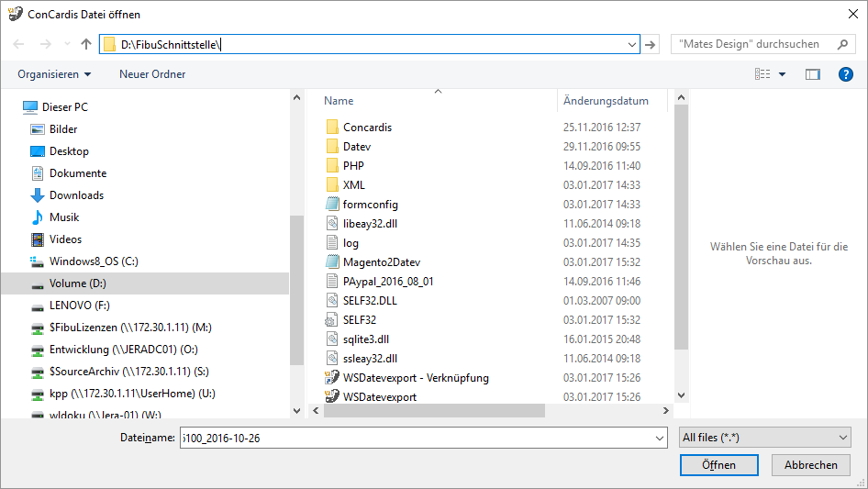Select Downloads in the navigation tree
The height and width of the screenshot is (489, 868).
tap(76, 195)
